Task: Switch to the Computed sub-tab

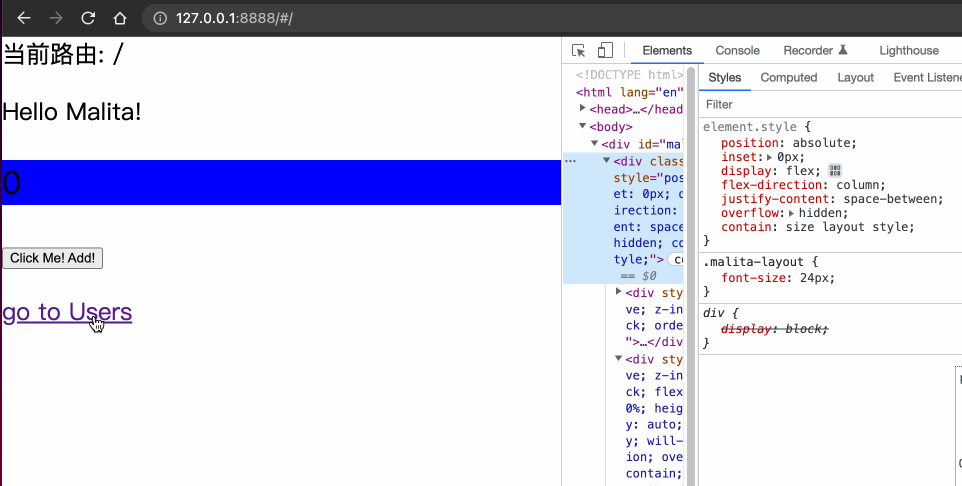Action: (788, 78)
